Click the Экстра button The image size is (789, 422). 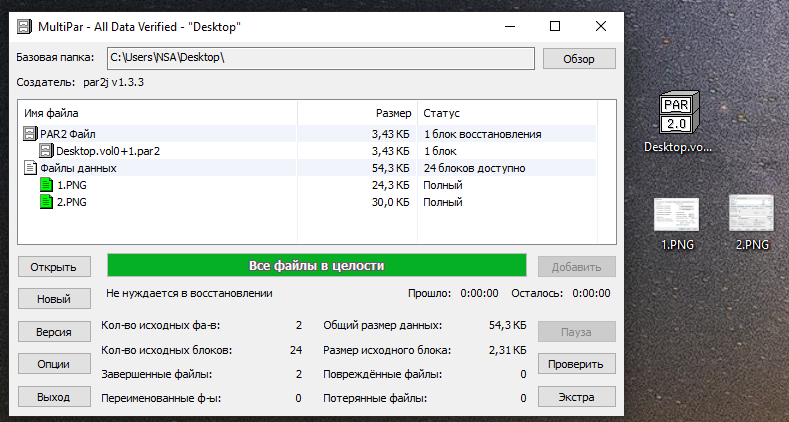point(576,397)
